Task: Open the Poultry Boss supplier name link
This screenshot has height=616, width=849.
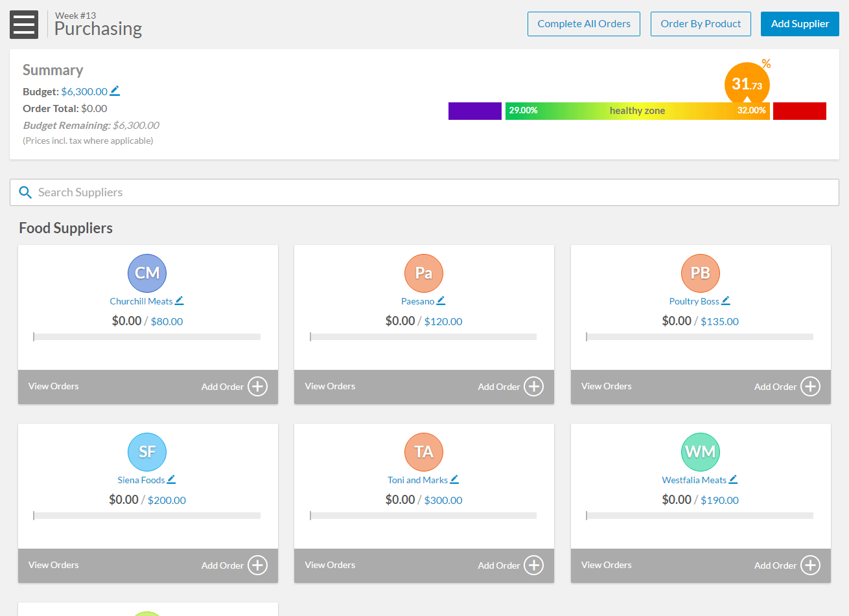Action: click(694, 301)
